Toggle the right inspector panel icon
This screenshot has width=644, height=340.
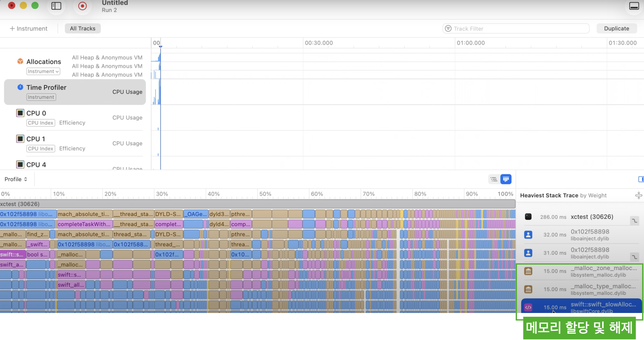click(x=641, y=179)
